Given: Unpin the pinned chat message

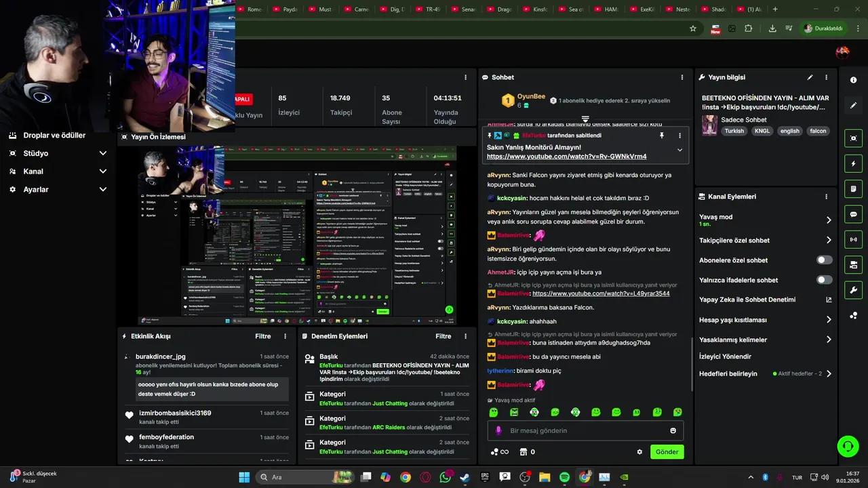Looking at the screenshot, I should [662, 136].
